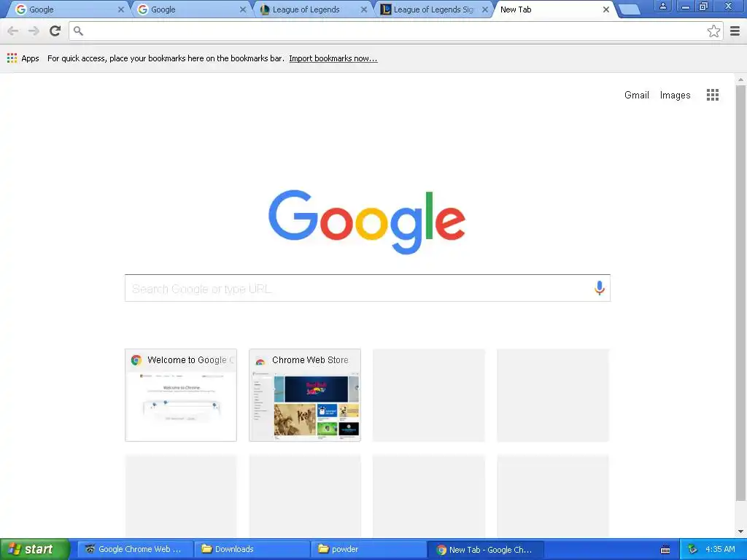Open the Chrome hamburger menu
The height and width of the screenshot is (560, 747).
(x=735, y=31)
